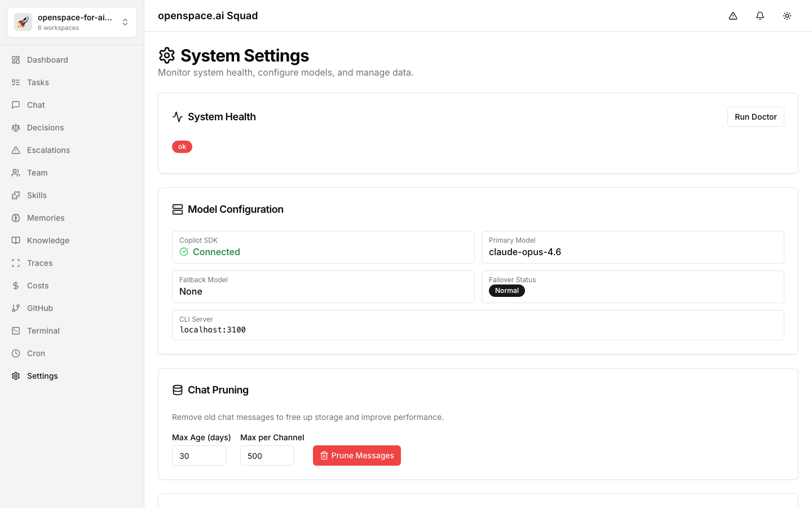Click the rocket workspace logo
This screenshot has height=508, width=812.
tap(23, 23)
